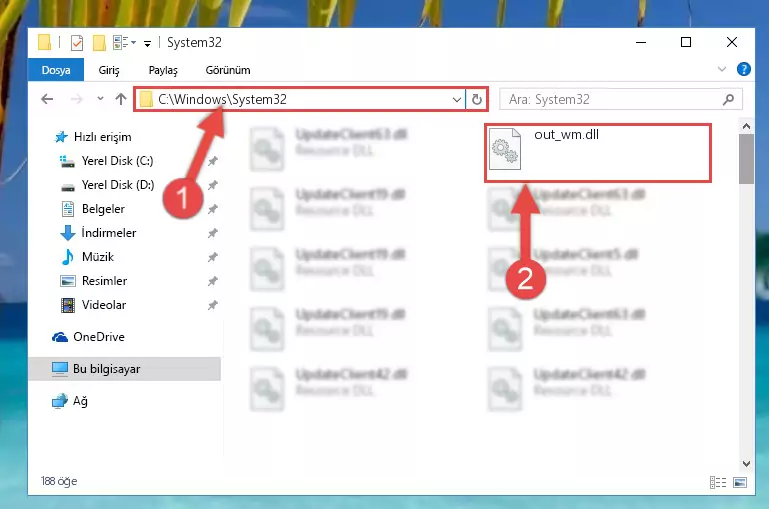Click the scroll up arrow of file list
This screenshot has height=509, width=769.
[x=746, y=127]
